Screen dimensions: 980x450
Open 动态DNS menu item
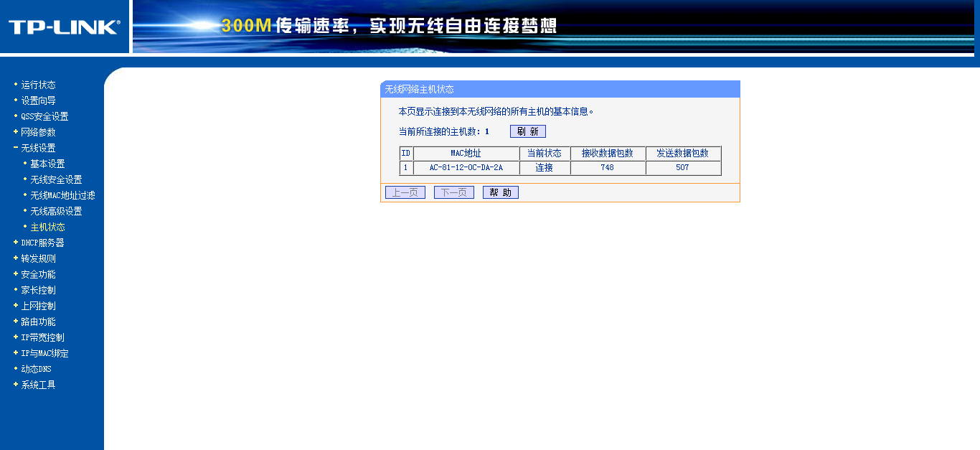36,369
